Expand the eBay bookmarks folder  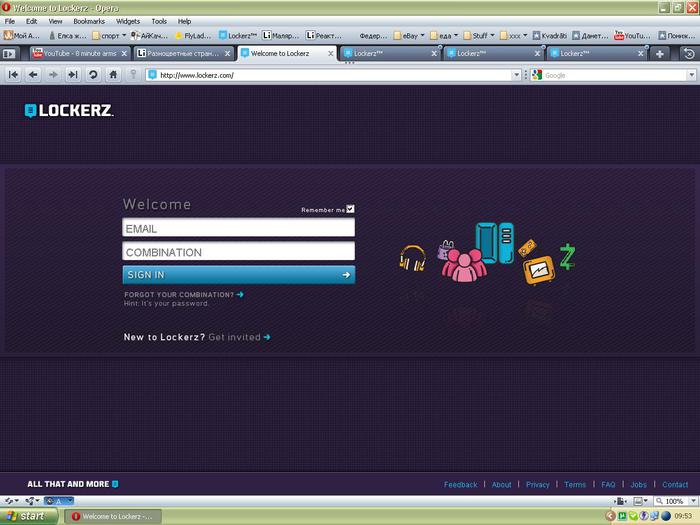(x=409, y=35)
